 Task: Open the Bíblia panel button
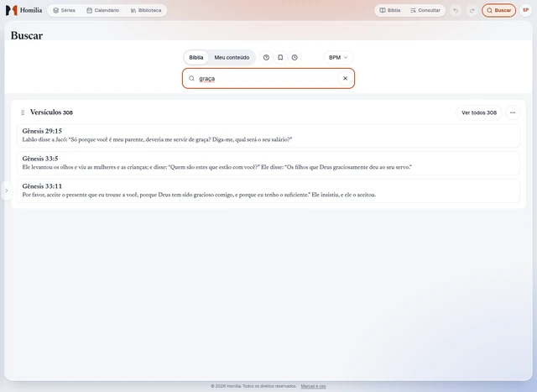[x=389, y=10]
